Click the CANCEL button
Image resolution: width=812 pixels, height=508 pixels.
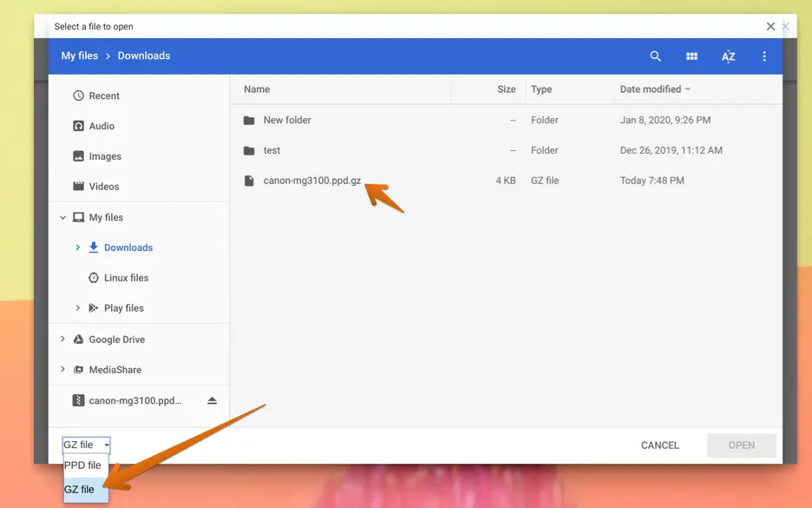(659, 445)
